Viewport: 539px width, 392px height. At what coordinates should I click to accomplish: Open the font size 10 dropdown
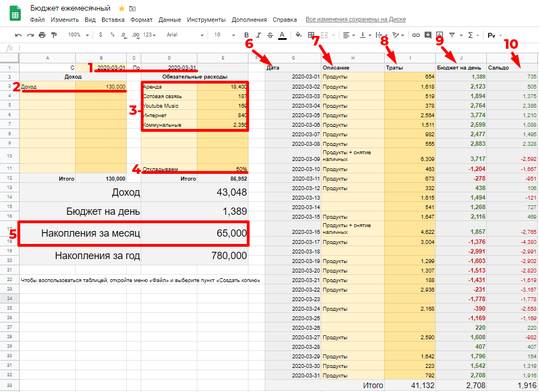tap(224, 35)
